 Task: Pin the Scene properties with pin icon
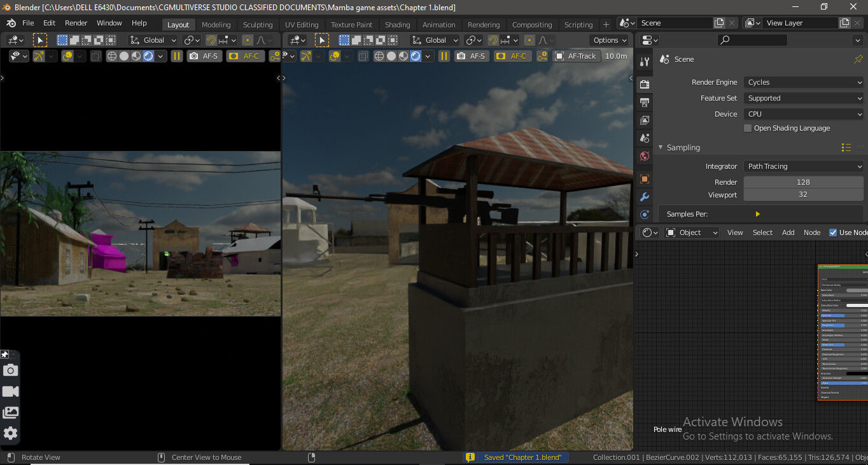pos(858,59)
